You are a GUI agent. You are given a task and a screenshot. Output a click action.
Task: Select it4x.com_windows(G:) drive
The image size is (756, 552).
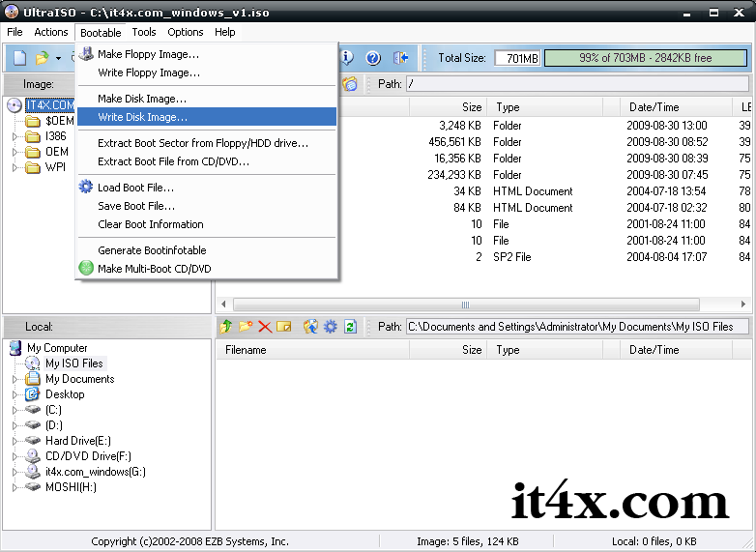pos(96,472)
